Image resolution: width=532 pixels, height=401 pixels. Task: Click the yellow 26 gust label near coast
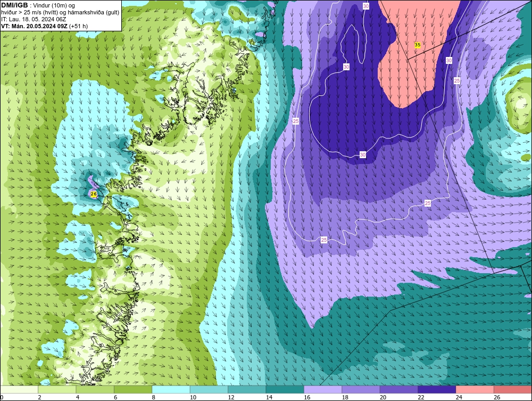point(94,194)
